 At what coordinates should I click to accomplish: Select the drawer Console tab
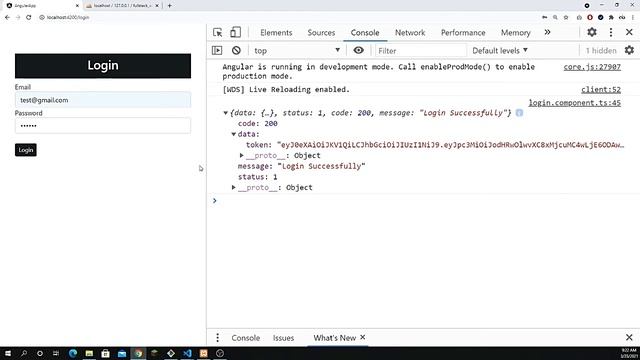pos(246,338)
